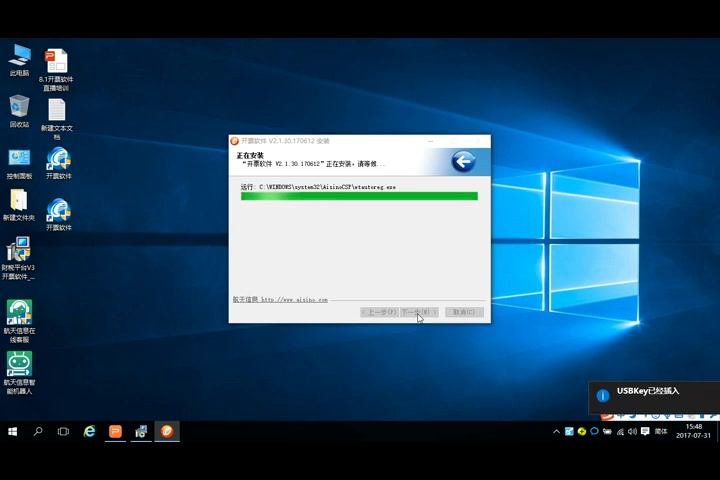
Task: Click the 下一步(N) next button
Action: pyautogui.click(x=419, y=312)
